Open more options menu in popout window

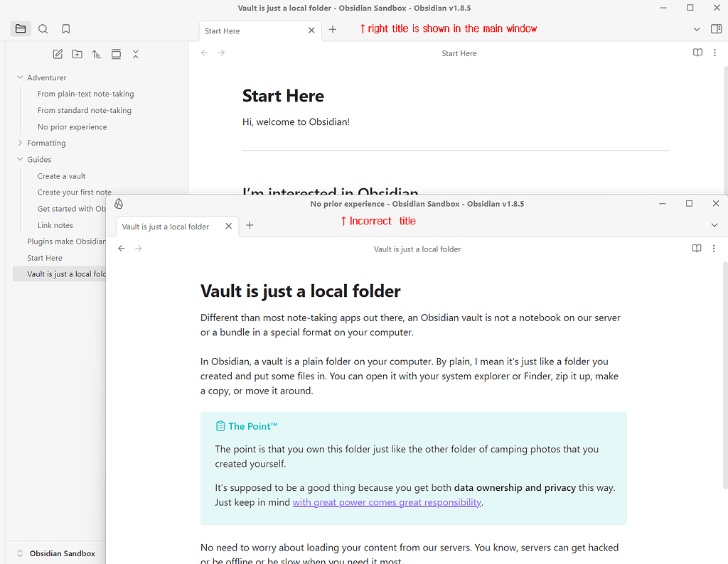coord(714,249)
